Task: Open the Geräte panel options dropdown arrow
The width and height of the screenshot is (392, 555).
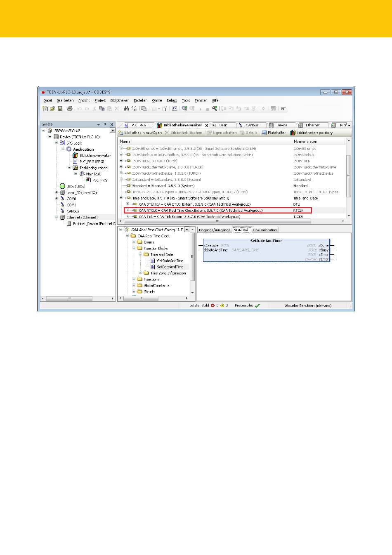Action: [x=98, y=124]
